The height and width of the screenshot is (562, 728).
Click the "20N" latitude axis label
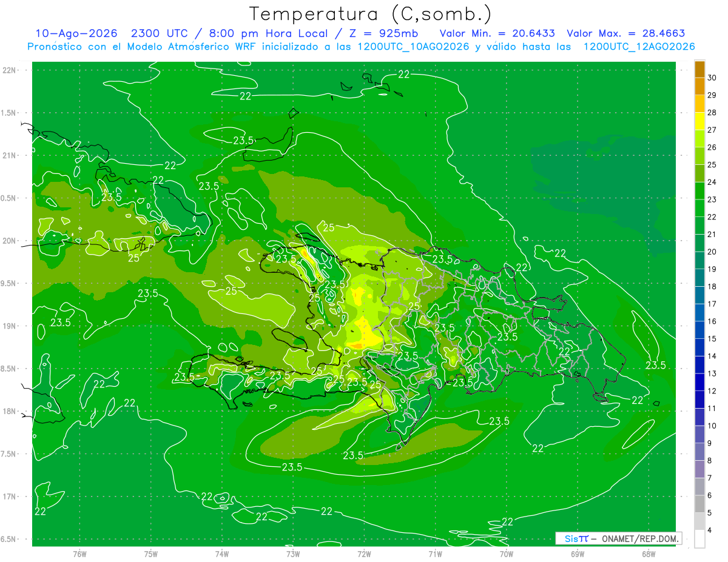[10, 241]
